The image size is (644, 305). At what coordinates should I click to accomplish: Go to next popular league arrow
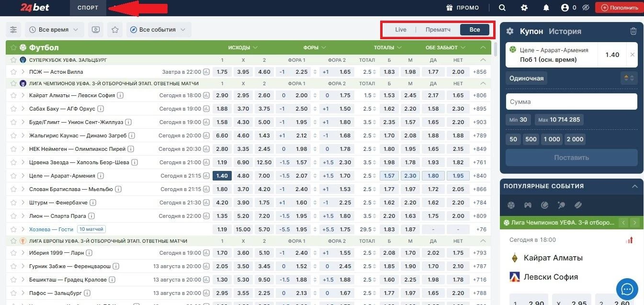635,223
